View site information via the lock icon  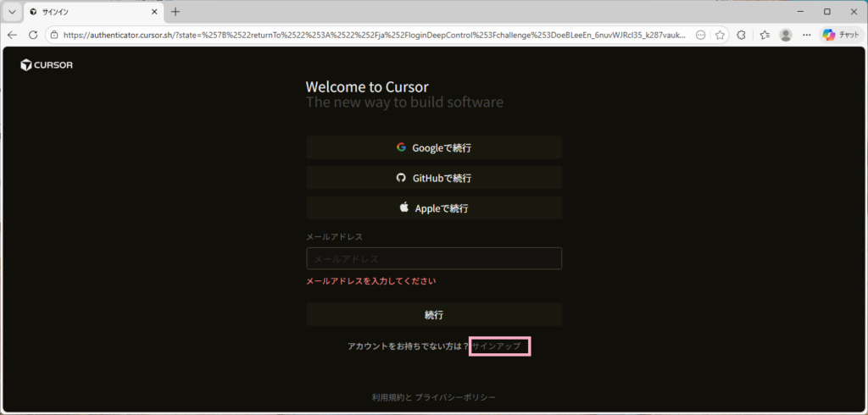tap(53, 35)
